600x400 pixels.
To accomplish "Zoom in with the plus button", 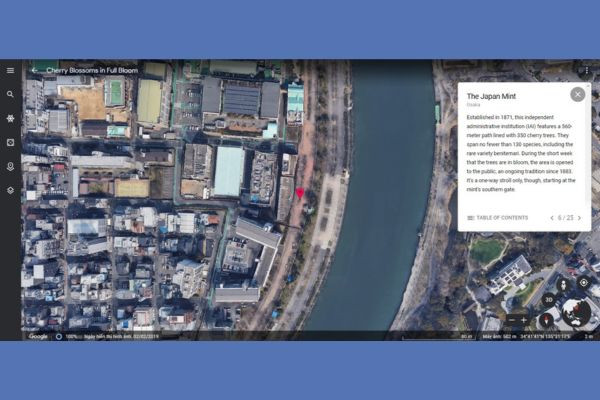I will [x=524, y=320].
